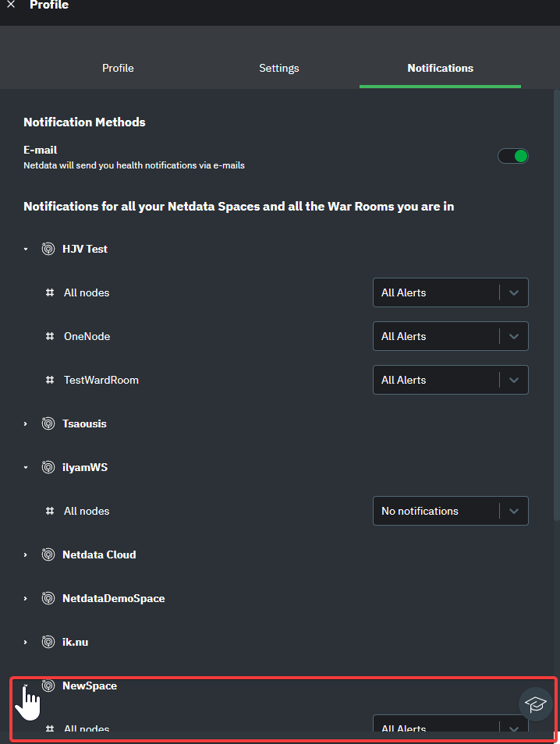Collapse the HJV Test space

coord(26,249)
